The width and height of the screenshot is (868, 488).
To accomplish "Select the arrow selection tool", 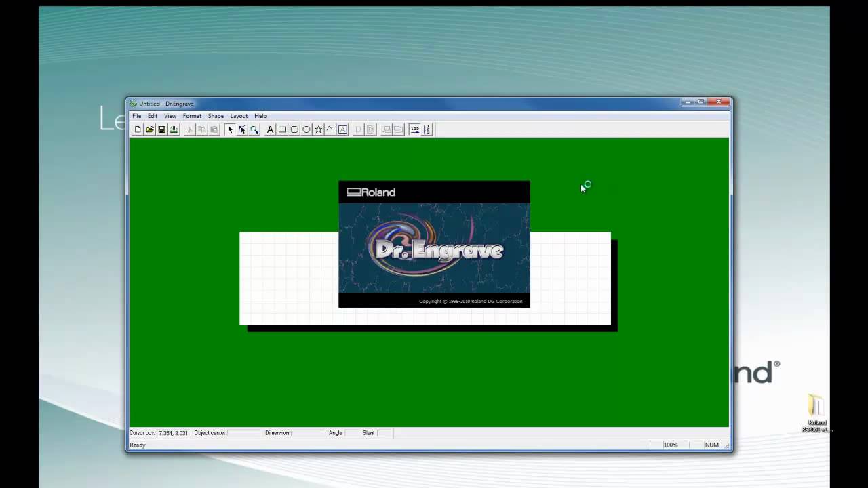I will (x=230, y=129).
